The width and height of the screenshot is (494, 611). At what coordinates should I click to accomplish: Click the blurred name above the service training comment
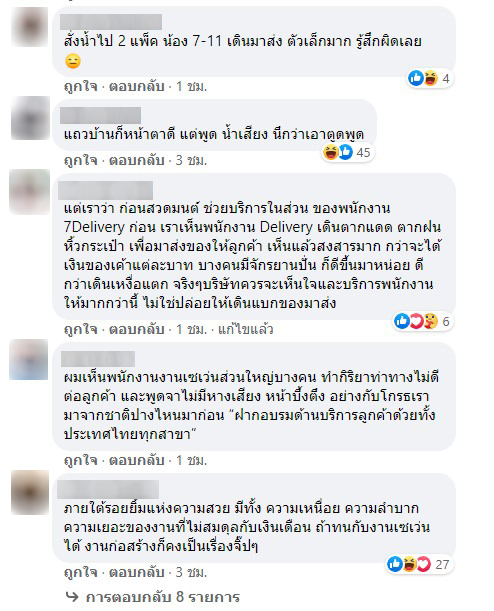tap(98, 358)
